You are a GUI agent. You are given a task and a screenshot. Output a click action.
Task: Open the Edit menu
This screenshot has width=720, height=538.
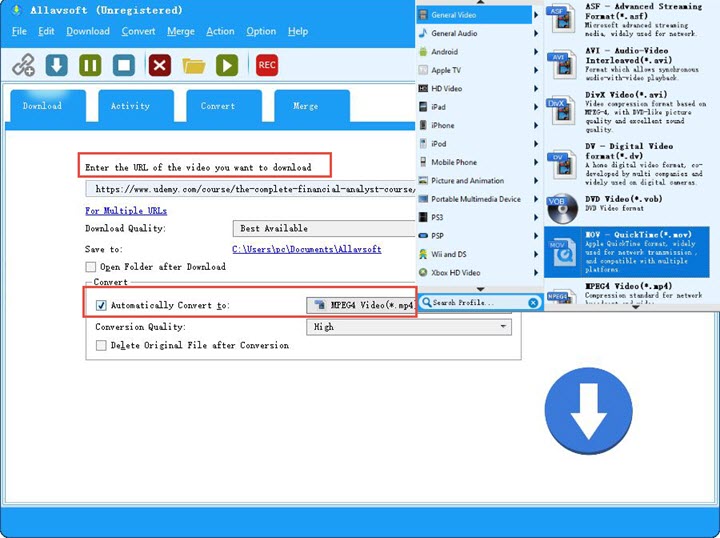(x=46, y=31)
